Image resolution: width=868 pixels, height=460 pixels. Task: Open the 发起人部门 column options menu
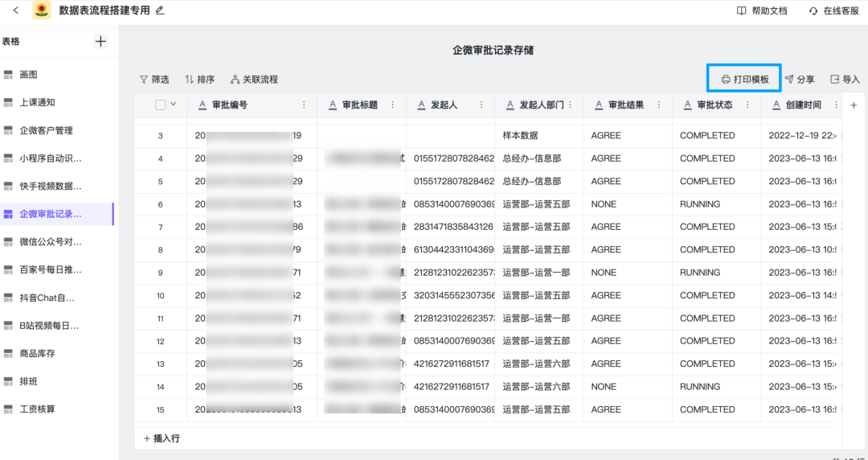(x=570, y=105)
